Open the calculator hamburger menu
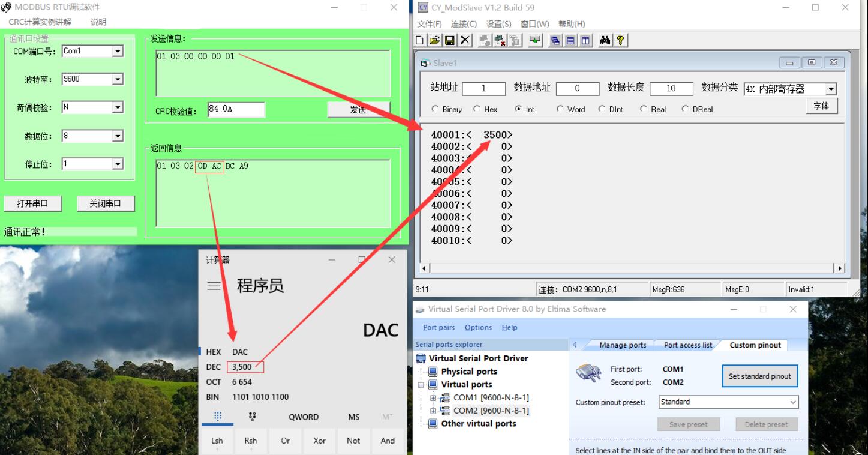This screenshot has width=868, height=455. click(x=214, y=286)
